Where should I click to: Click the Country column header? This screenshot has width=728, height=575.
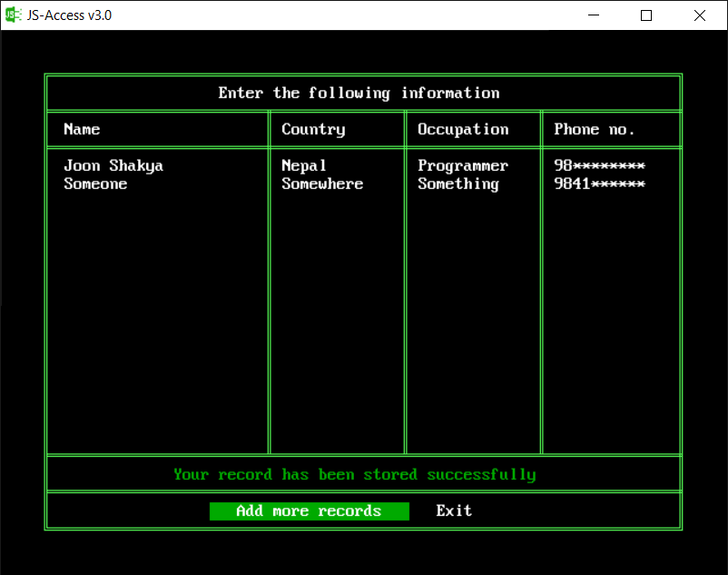(x=313, y=129)
